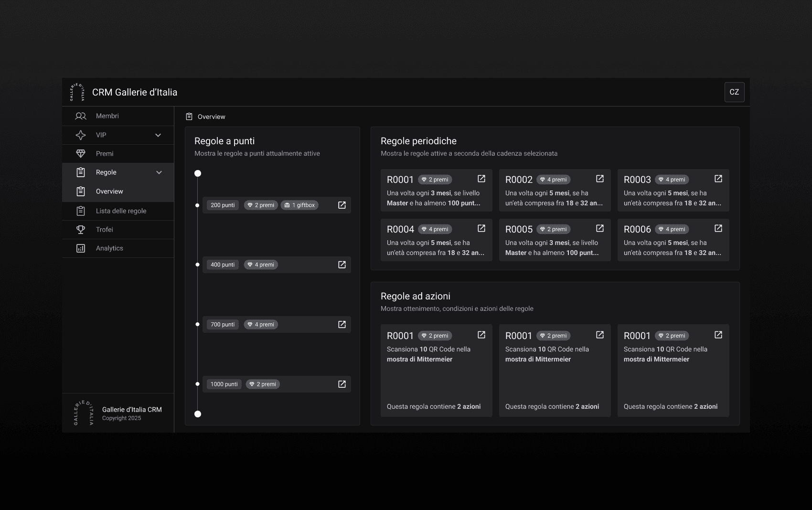
Task: Click the 200 punti badge
Action: tap(223, 205)
